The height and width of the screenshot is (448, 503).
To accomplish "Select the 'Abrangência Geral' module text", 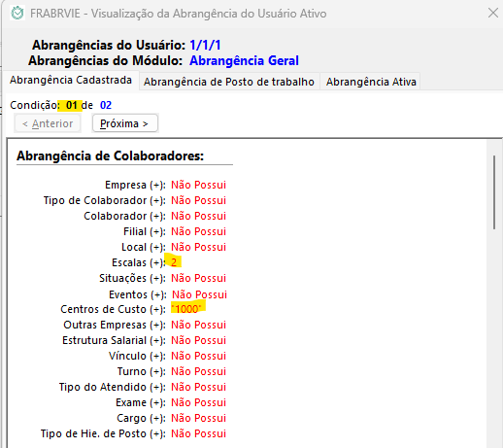I will [244, 60].
